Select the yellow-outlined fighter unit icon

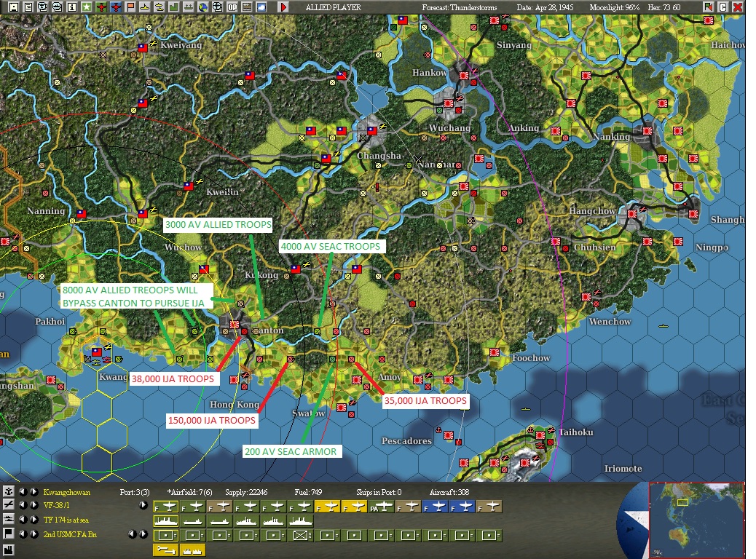[x=166, y=507]
